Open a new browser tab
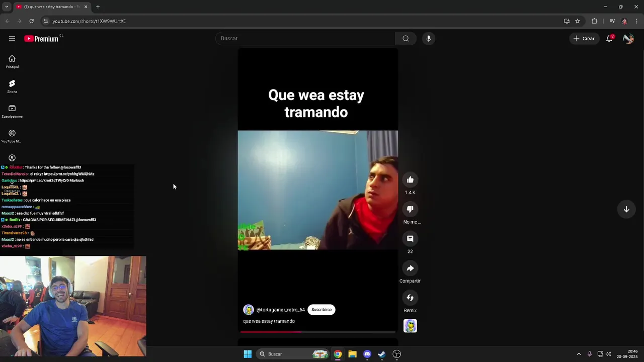644x362 pixels. click(x=98, y=7)
